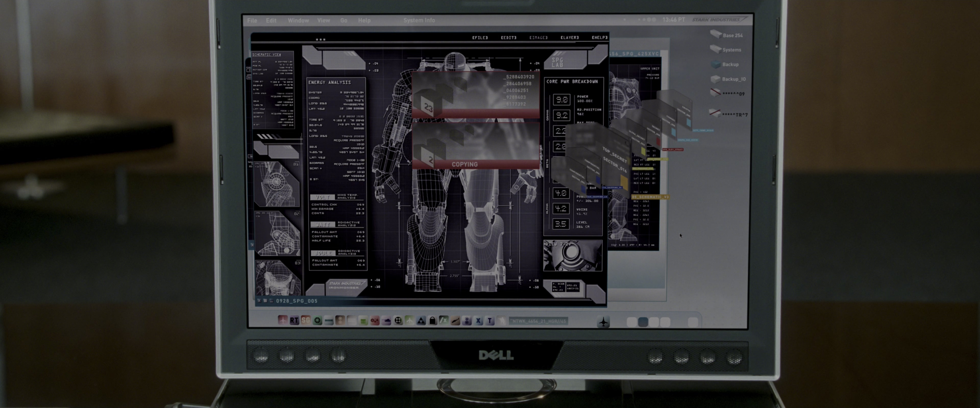Launch the SG dock icon
This screenshot has width=980, height=408.
point(305,321)
